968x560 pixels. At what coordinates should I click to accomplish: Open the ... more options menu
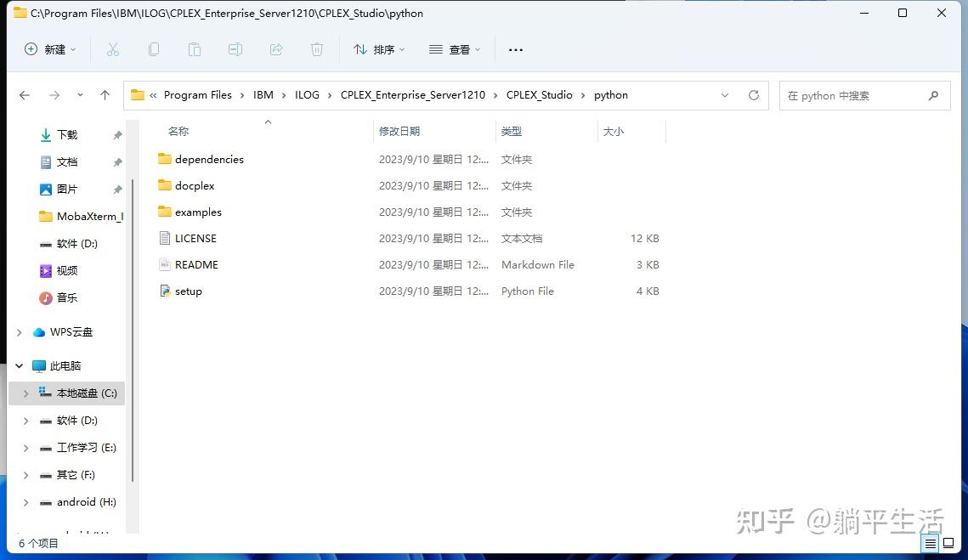point(515,50)
